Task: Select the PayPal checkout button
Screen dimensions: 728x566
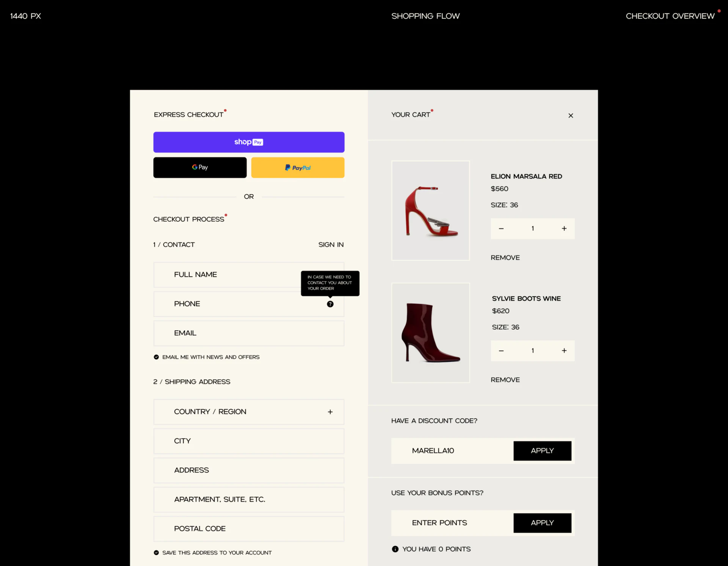Action: (x=298, y=167)
